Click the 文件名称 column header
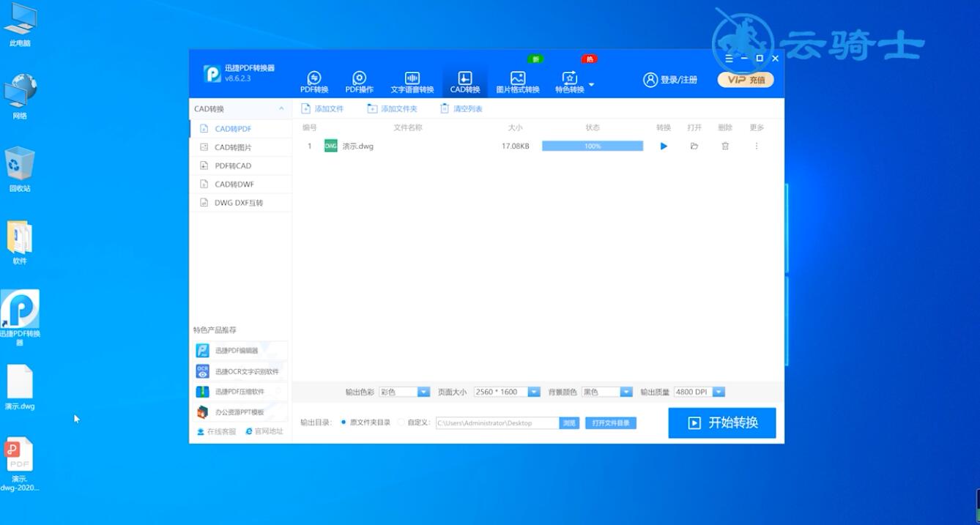 [408, 127]
